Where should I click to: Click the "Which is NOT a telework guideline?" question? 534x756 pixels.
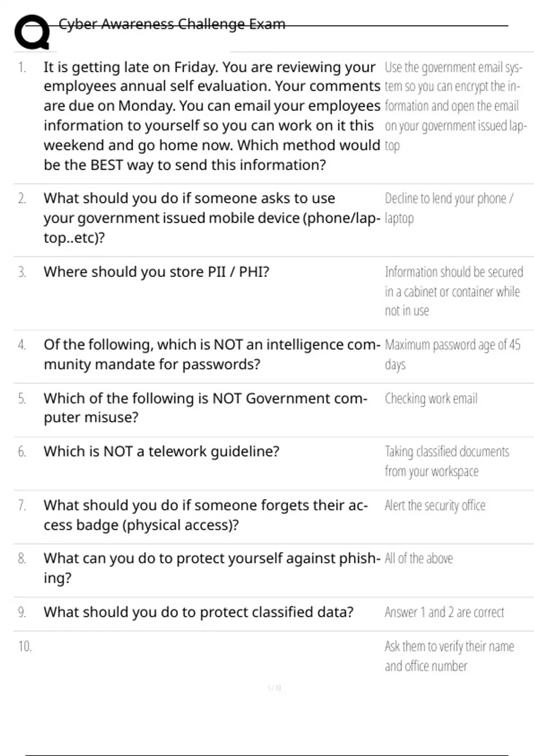(x=161, y=451)
